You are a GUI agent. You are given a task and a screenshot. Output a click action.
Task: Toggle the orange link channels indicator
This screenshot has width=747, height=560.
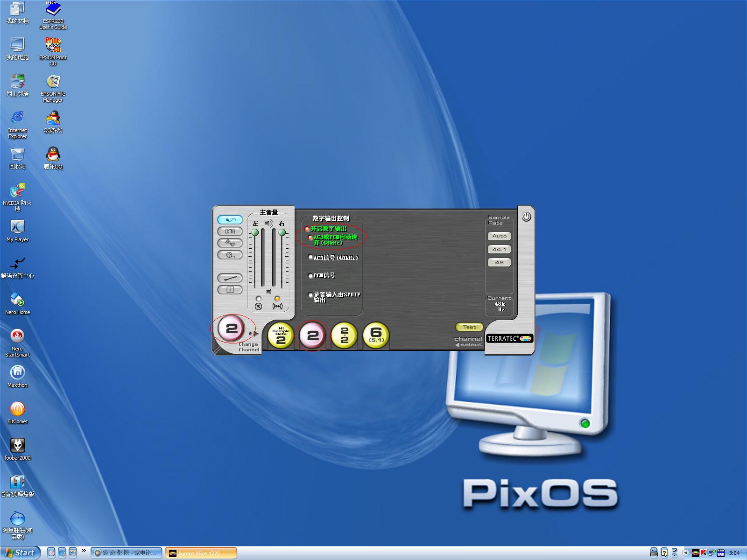click(277, 299)
